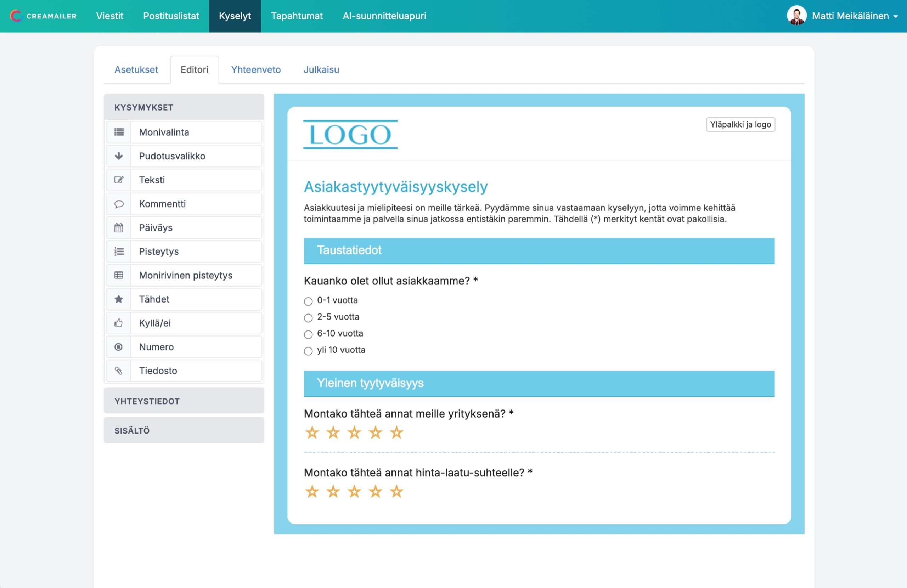Rate fifth star for hinta-laatu-suhde question

pos(396,492)
